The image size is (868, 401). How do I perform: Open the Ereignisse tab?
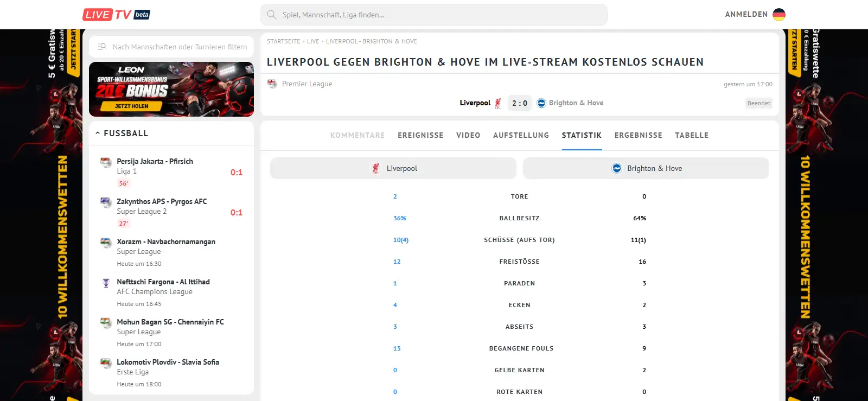420,135
